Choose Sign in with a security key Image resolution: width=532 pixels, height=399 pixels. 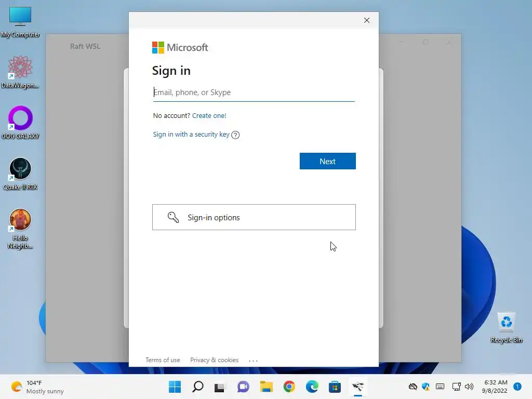click(191, 135)
